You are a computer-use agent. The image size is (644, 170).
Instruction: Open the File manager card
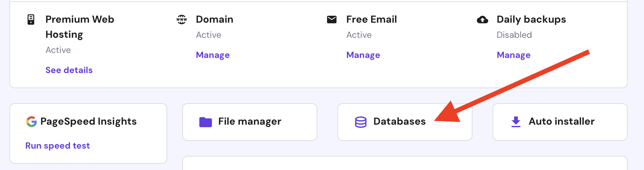(249, 122)
